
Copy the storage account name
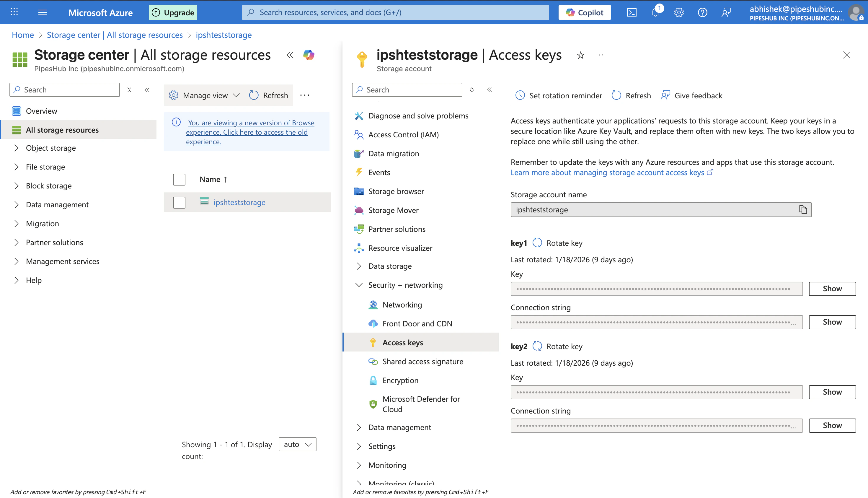803,209
